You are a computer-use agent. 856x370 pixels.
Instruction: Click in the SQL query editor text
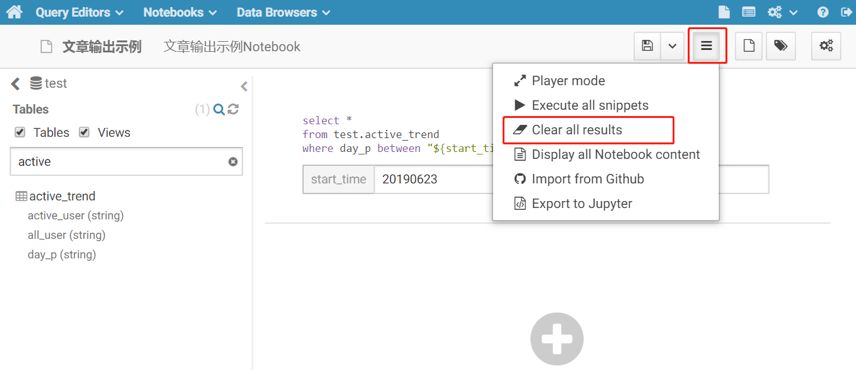(397, 134)
